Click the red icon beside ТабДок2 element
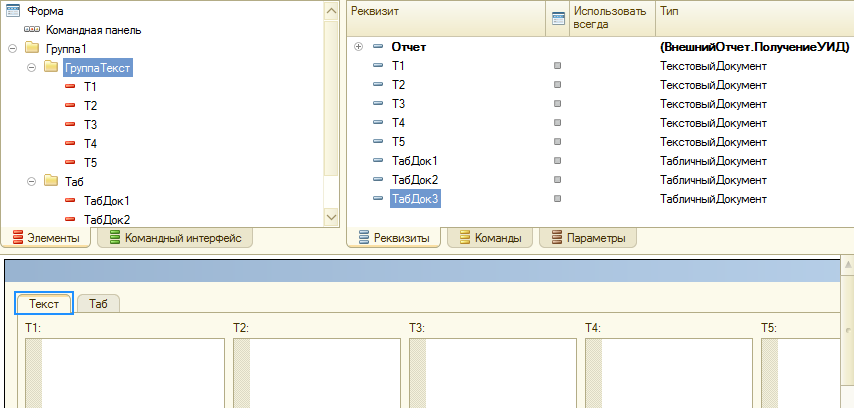Screen dimensions: 854x408 pyautogui.click(x=70, y=219)
